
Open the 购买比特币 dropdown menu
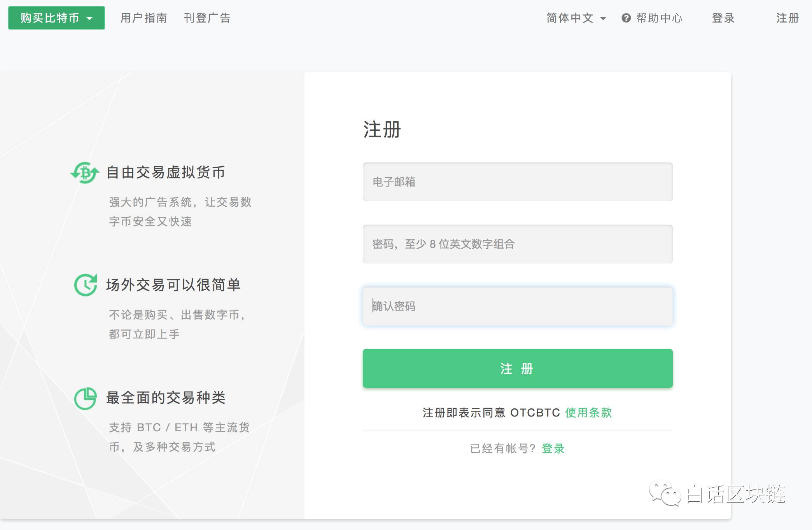point(56,18)
